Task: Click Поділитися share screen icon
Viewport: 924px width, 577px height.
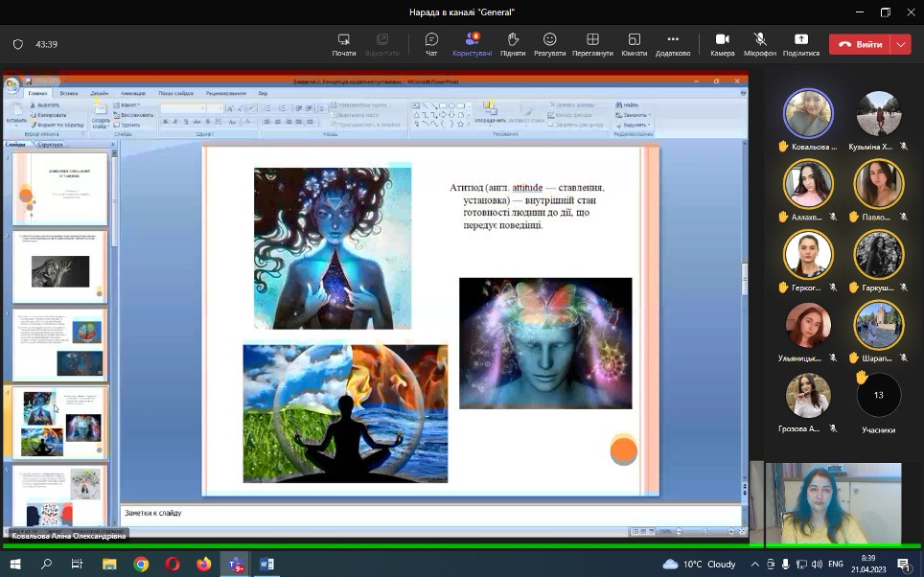Action: [801, 44]
